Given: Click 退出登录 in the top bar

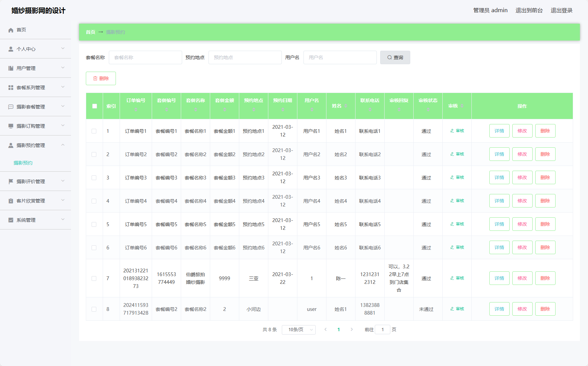Looking at the screenshot, I should pyautogui.click(x=561, y=10).
